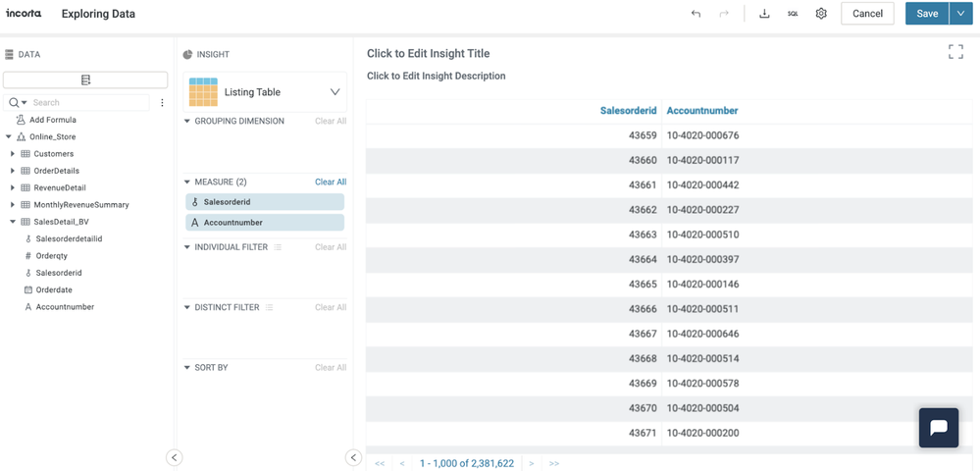Open the Save button dropdown arrow
This screenshot has height=471, width=980.
(960, 14)
